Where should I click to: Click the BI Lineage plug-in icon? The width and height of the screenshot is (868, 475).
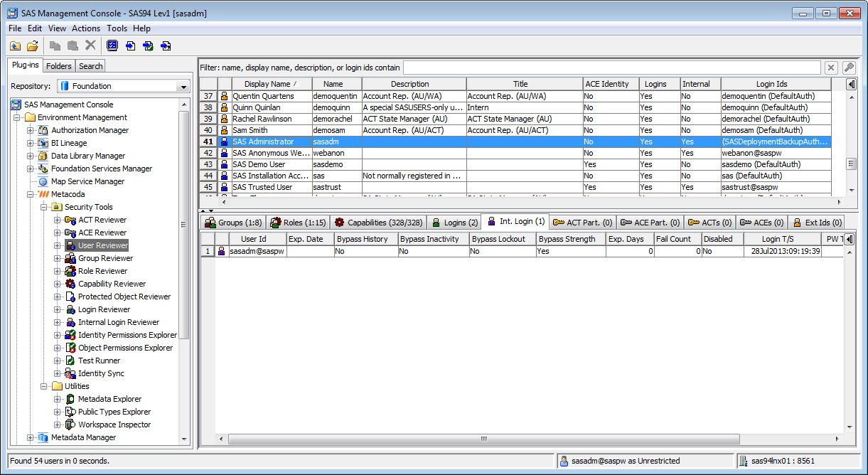(x=43, y=143)
